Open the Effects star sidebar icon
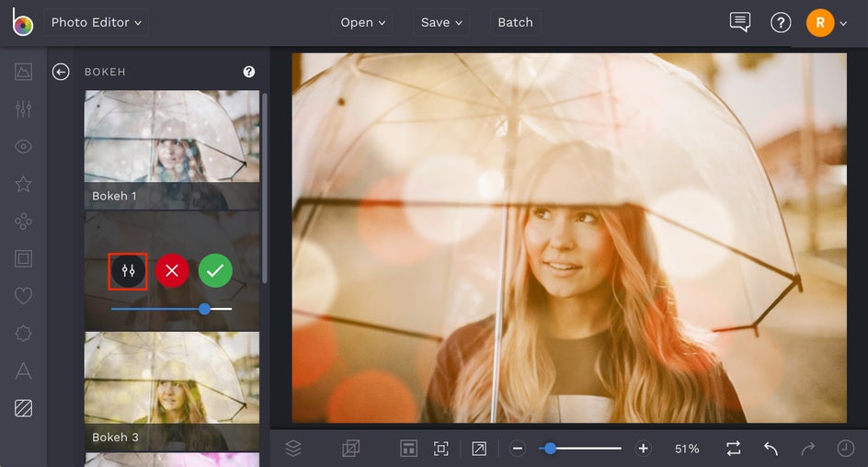The height and width of the screenshot is (467, 868). [x=23, y=184]
